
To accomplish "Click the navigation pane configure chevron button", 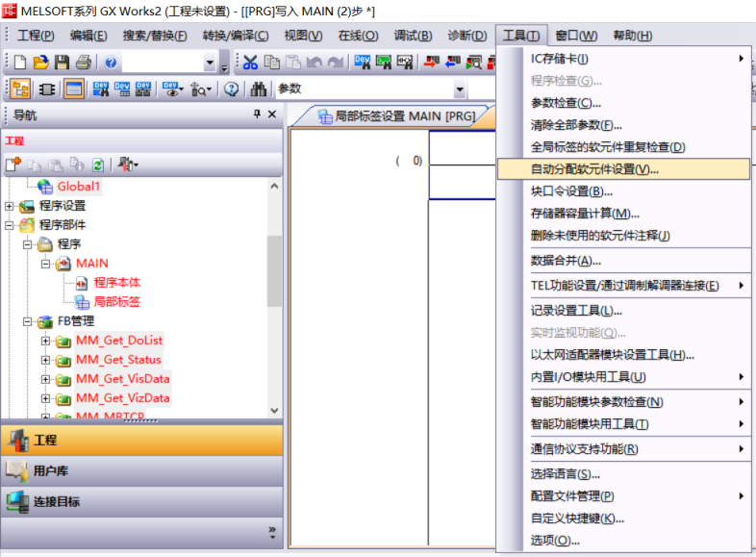I will click(x=272, y=532).
